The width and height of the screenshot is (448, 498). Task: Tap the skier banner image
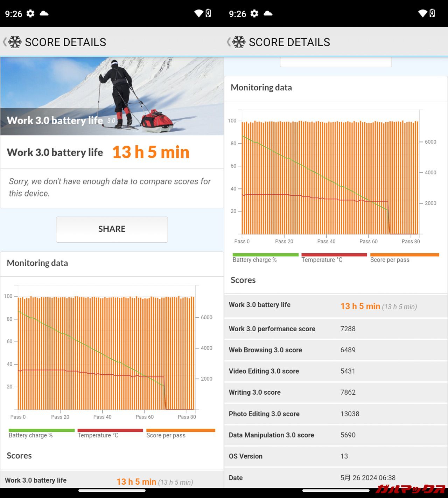(x=112, y=96)
